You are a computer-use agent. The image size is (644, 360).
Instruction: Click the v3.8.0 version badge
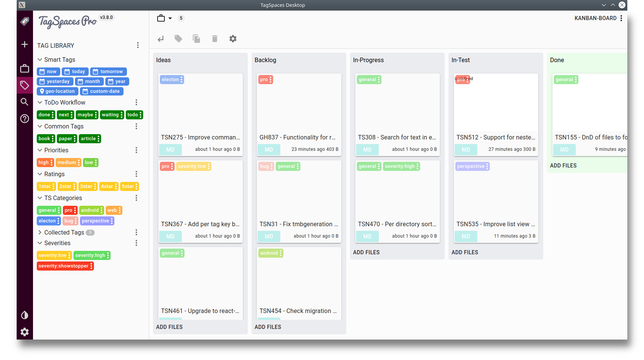click(x=106, y=17)
